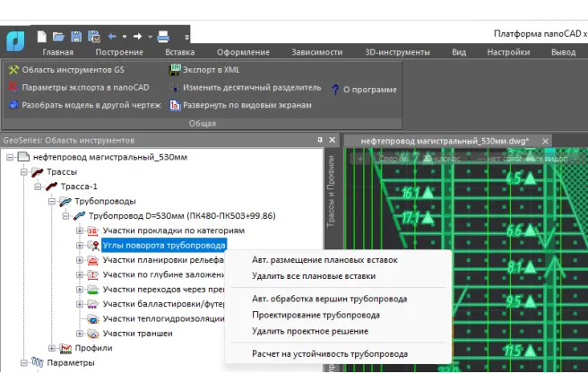
Task: Open a file via folder icon
Action: [x=58, y=37]
